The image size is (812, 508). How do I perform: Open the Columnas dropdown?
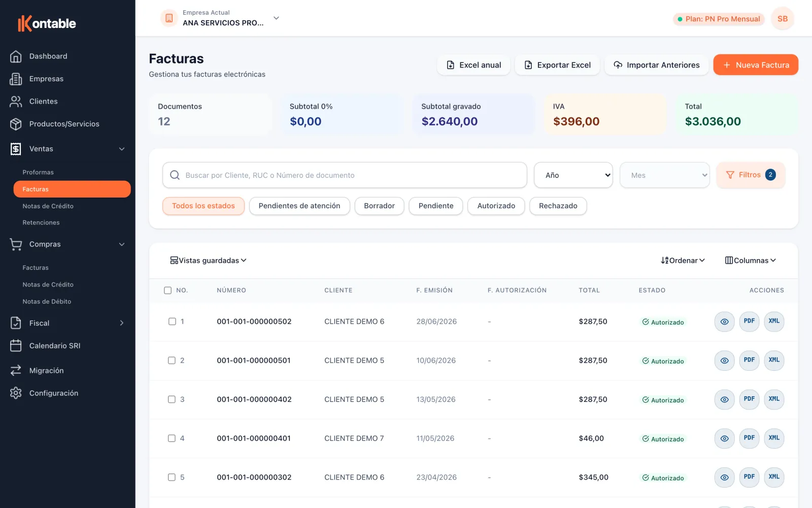(751, 261)
